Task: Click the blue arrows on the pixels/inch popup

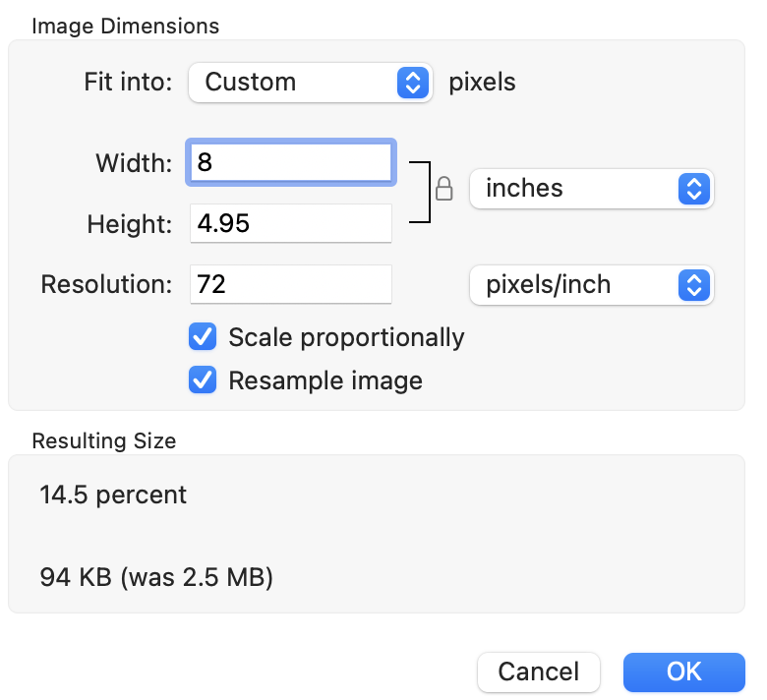Action: coord(693,285)
